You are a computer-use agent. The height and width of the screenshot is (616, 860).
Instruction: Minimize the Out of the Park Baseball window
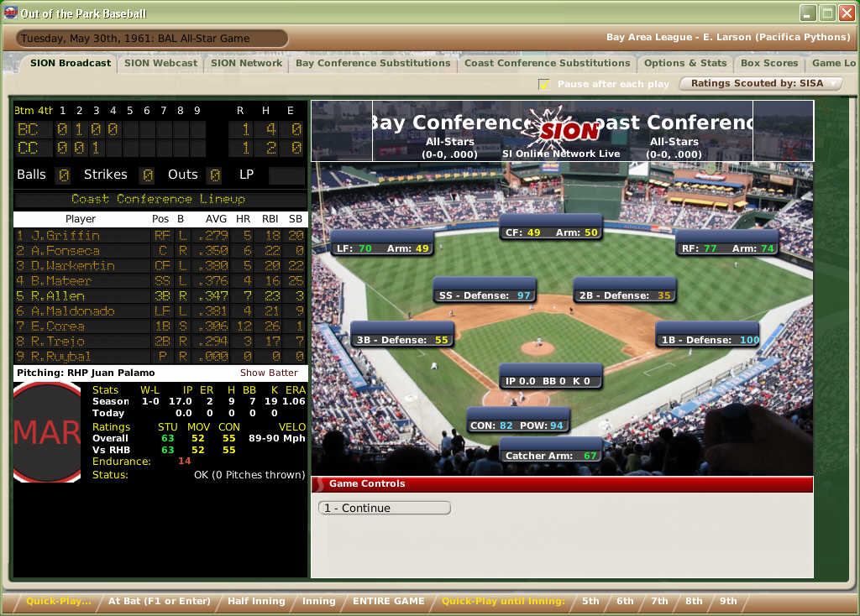tap(807, 13)
